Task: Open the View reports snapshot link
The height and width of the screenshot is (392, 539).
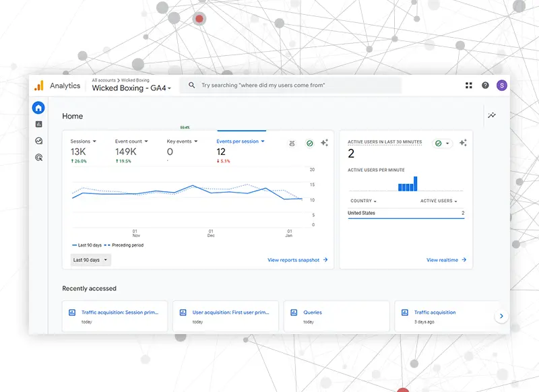Action: coord(297,260)
